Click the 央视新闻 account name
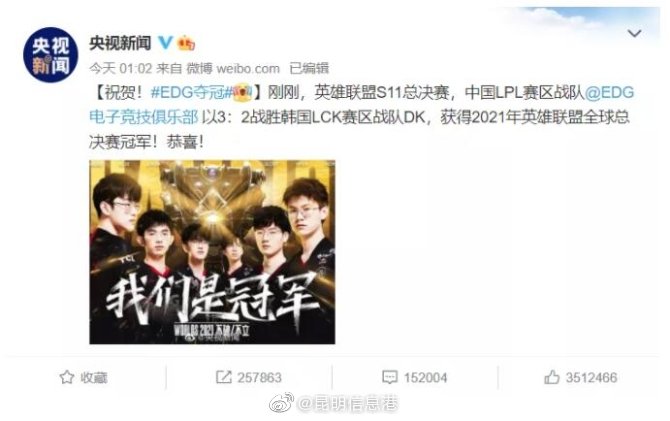This screenshot has width=670, height=421. pos(120,43)
